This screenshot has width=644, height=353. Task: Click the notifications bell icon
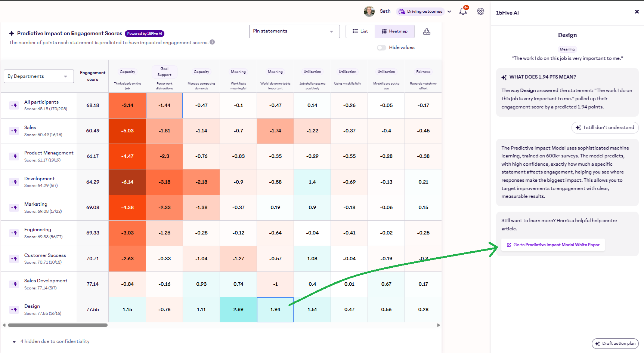click(x=463, y=12)
